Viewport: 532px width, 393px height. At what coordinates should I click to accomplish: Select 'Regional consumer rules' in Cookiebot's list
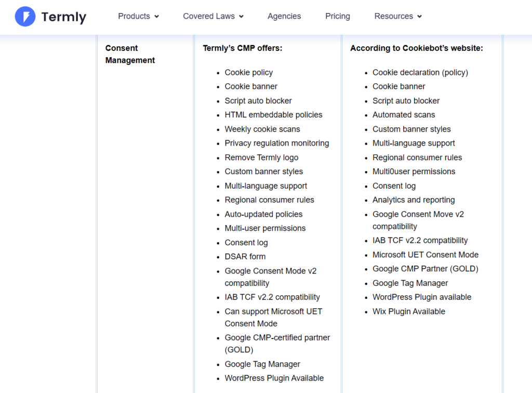coord(417,158)
